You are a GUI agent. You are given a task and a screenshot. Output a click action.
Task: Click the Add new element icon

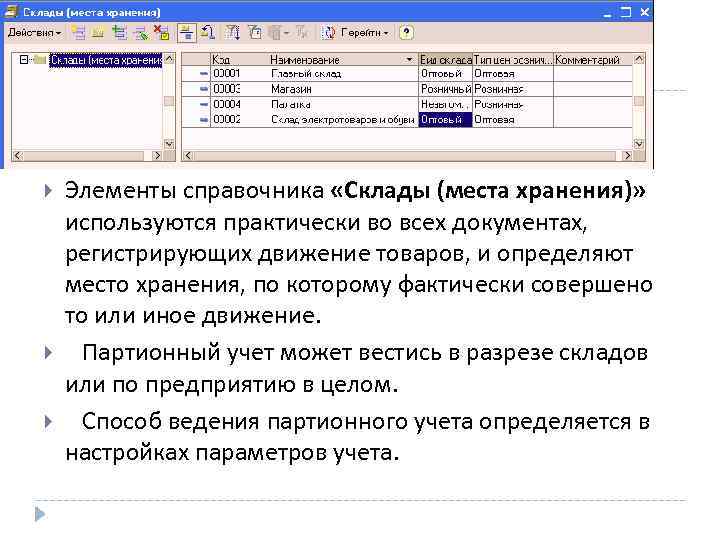(79, 33)
